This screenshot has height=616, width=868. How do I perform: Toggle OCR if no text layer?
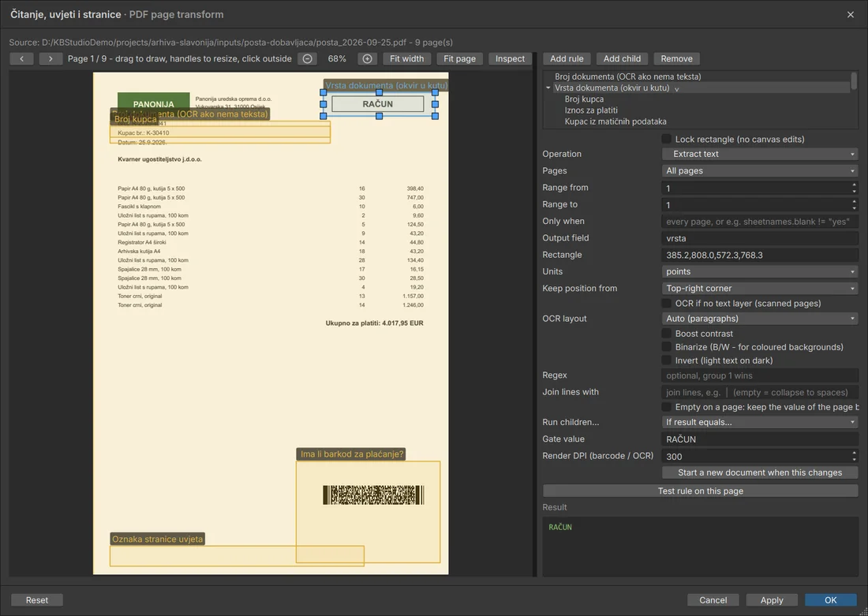(x=667, y=304)
